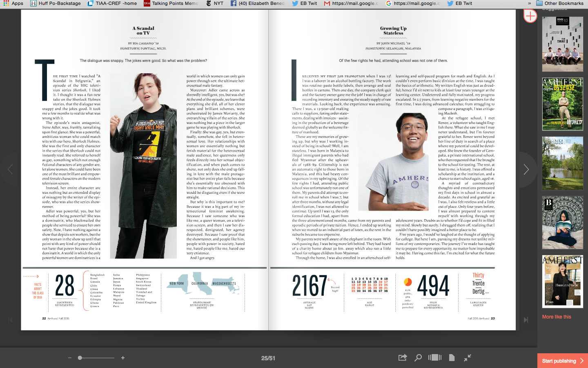588x368 pixels.
Task: Click the 'The dialogue was snappy' subheading
Action: tap(143, 61)
